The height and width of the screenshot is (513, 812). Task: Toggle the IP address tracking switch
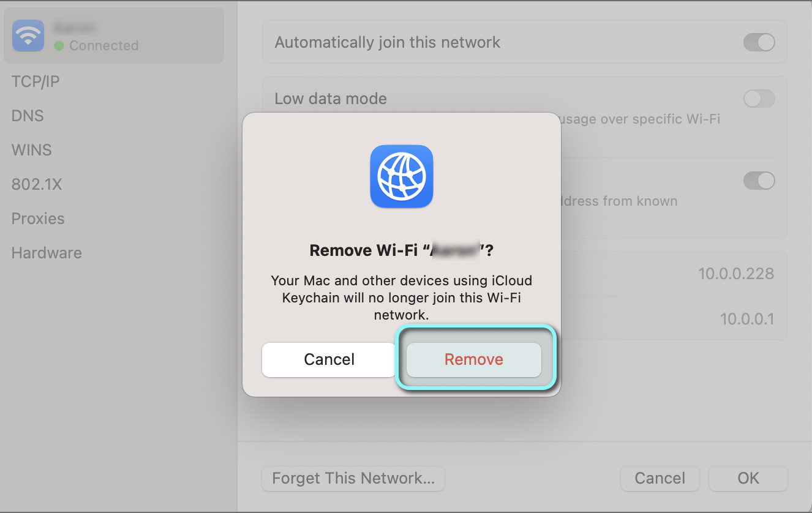click(759, 181)
